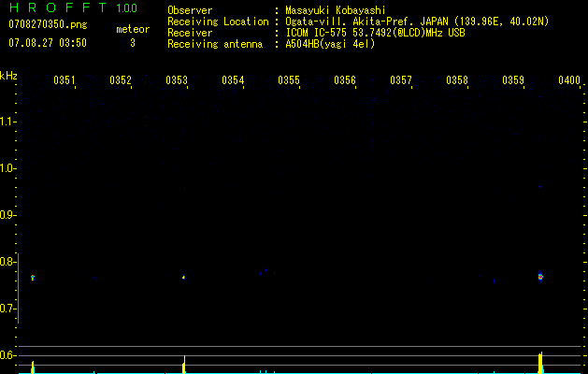The width and height of the screenshot is (588, 374).
Task: Click time axis label 0400
Action: pos(569,80)
